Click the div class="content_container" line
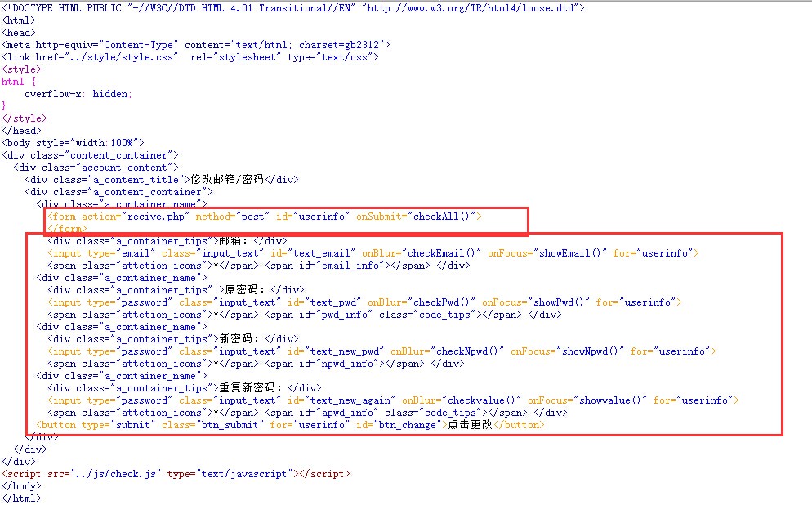Image resolution: width=812 pixels, height=505 pixels. (x=90, y=155)
